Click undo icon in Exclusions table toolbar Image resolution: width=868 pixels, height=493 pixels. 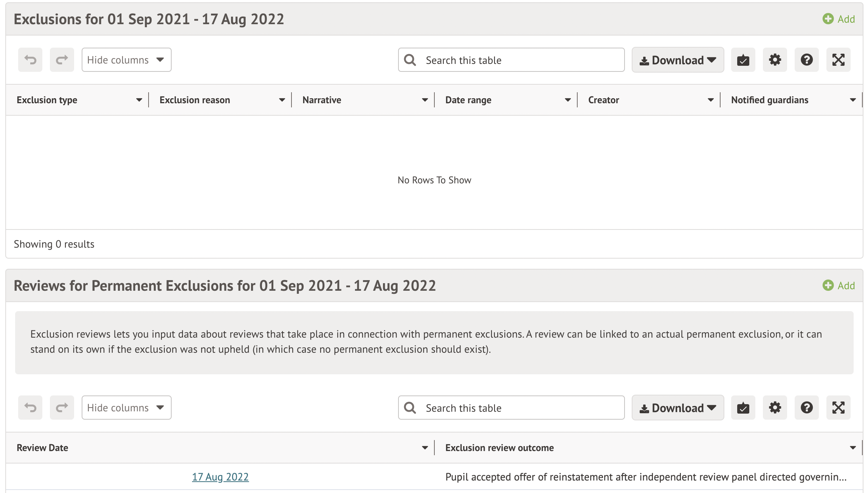[x=30, y=60]
